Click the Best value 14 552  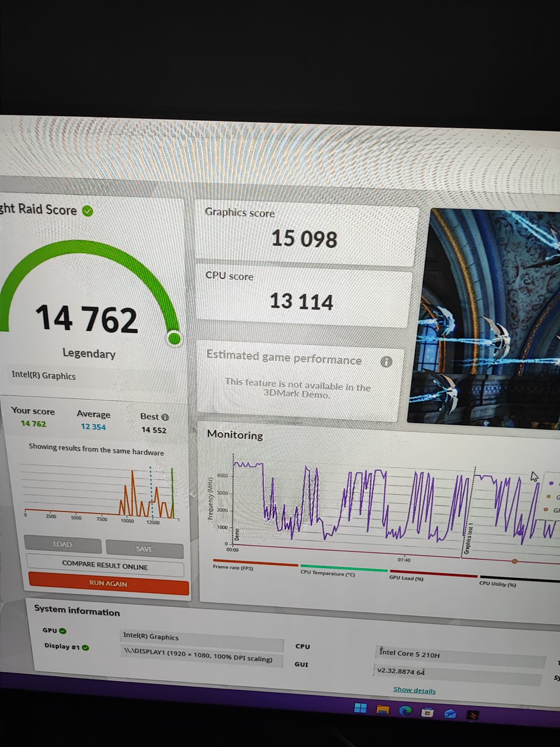[153, 430]
